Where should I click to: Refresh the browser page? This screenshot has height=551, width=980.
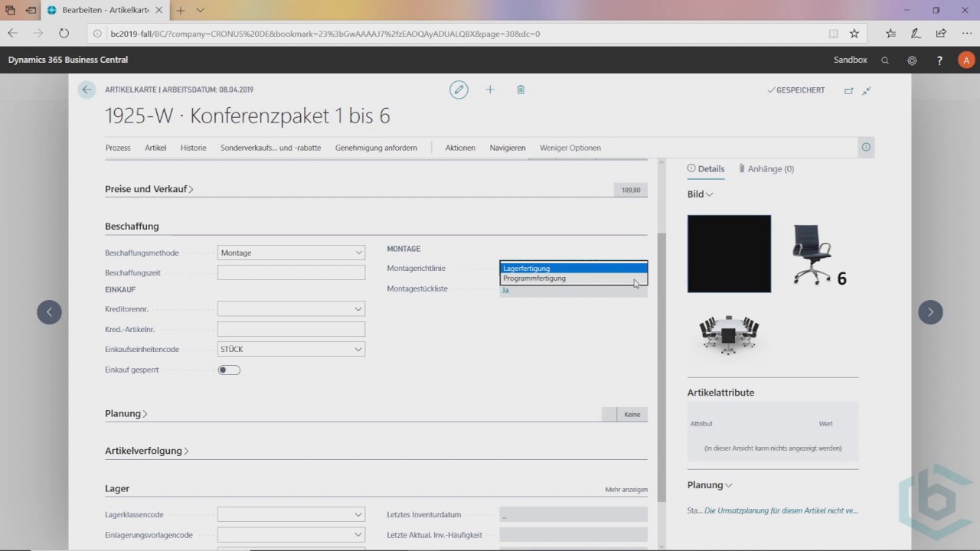tap(64, 34)
